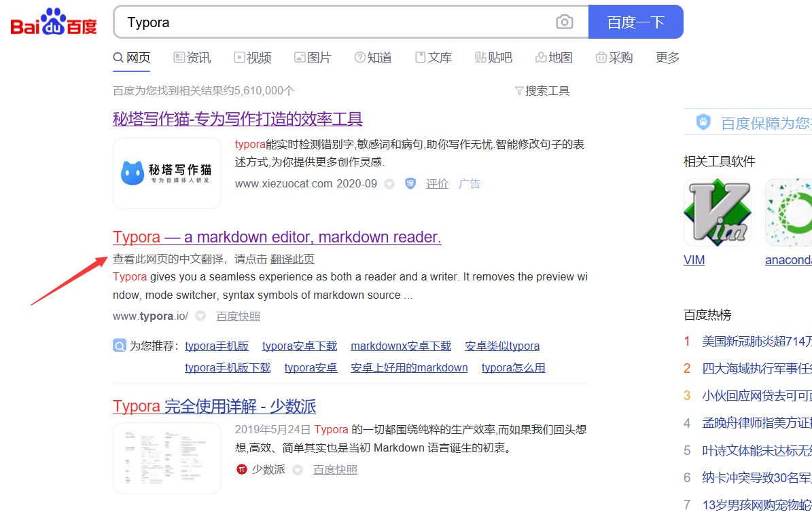
Task: Switch to the 资讯 tab
Action: pyautogui.click(x=192, y=58)
